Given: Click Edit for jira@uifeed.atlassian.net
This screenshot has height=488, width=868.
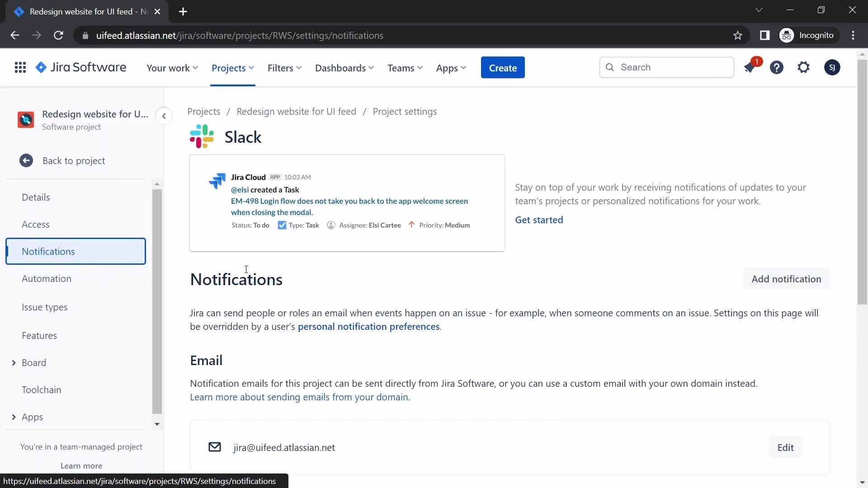Looking at the screenshot, I should tap(785, 447).
